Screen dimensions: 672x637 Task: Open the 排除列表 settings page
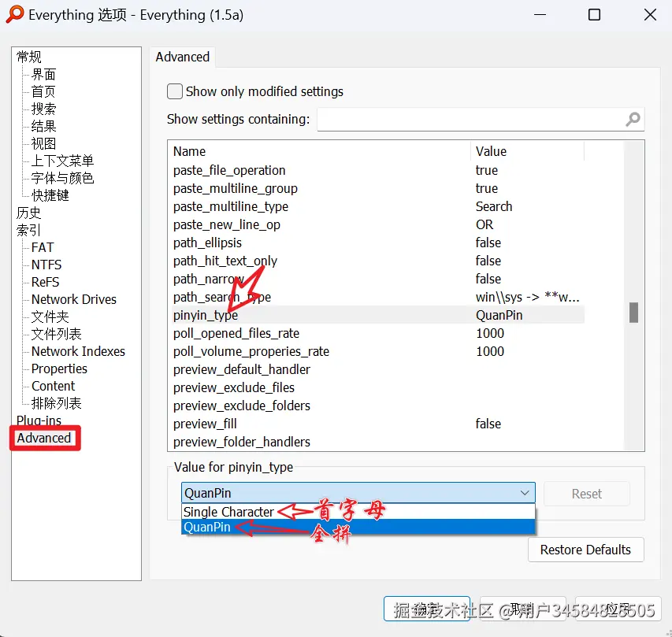pyautogui.click(x=56, y=403)
